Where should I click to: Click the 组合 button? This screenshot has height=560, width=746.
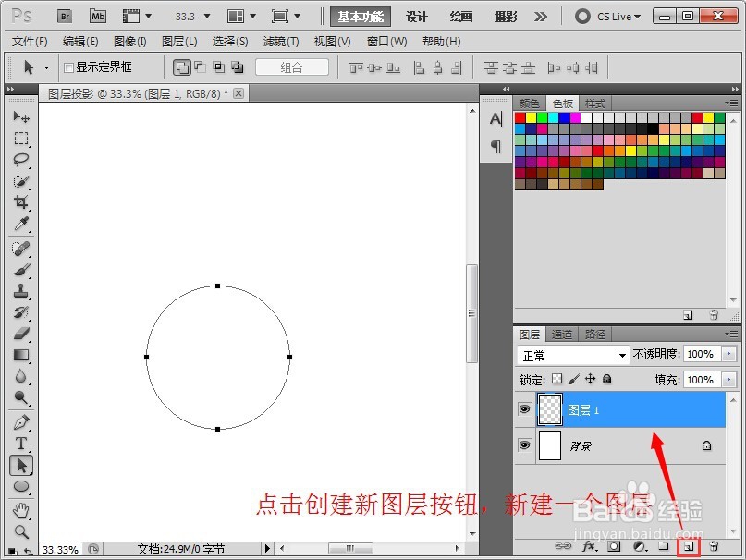[x=291, y=67]
